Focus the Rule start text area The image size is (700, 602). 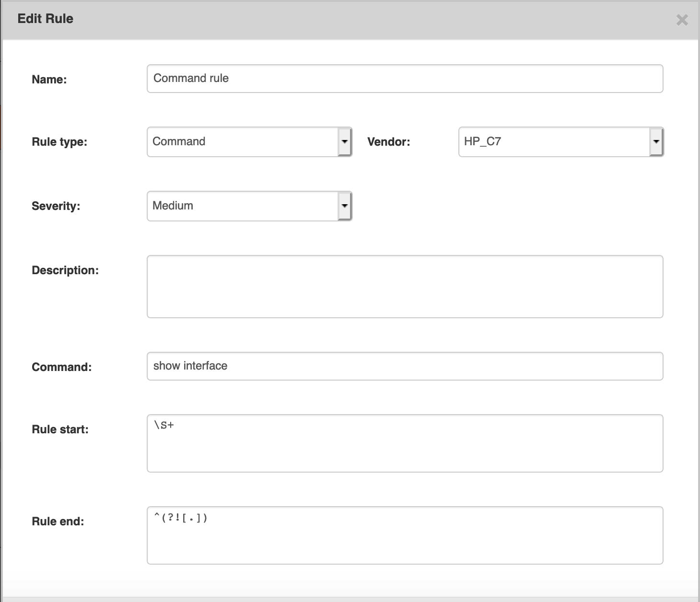click(405, 443)
